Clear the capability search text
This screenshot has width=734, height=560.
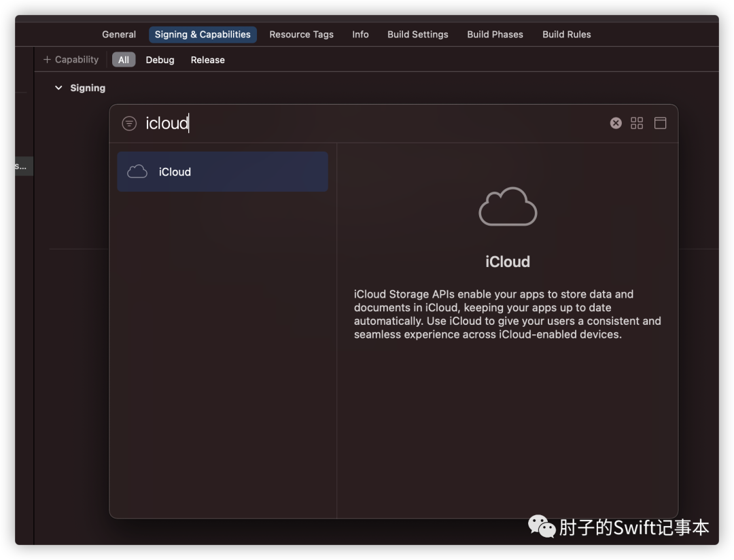pos(616,123)
